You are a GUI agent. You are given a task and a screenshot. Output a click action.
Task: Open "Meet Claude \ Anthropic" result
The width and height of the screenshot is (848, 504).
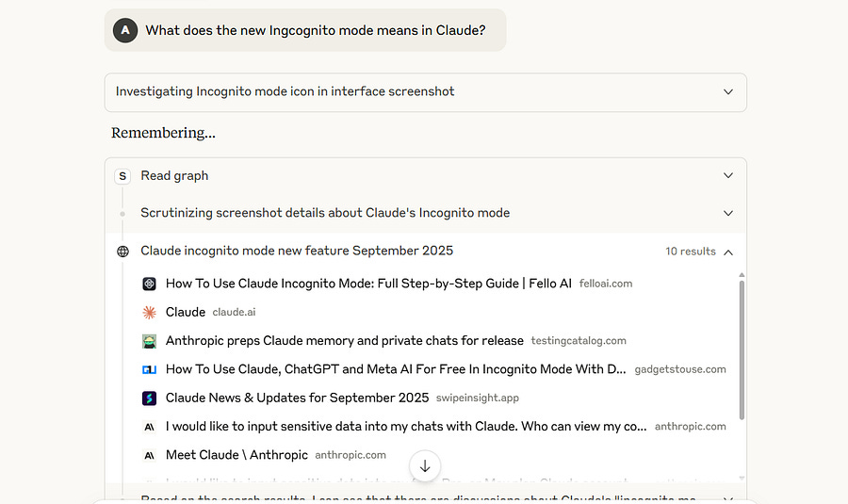click(x=236, y=455)
